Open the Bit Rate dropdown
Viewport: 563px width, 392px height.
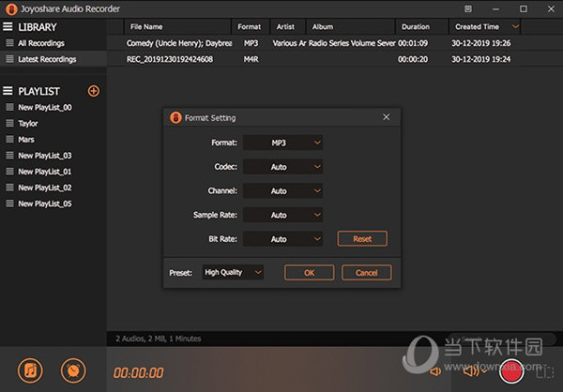click(282, 239)
